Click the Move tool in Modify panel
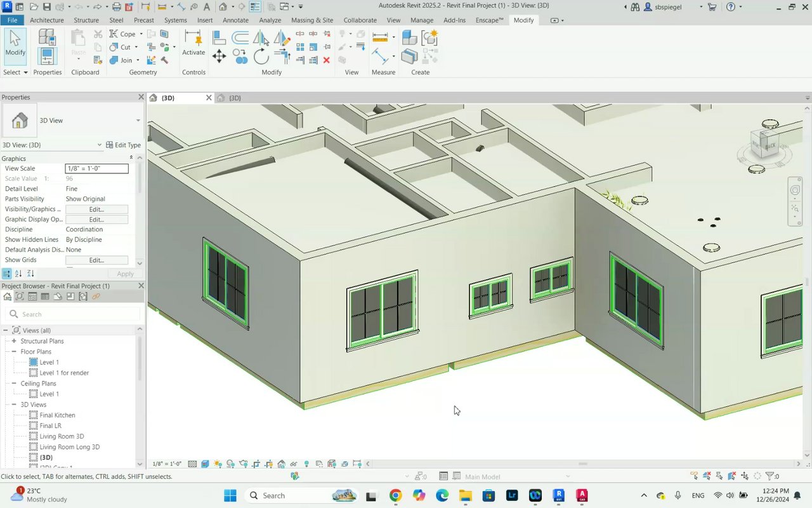 pyautogui.click(x=219, y=57)
